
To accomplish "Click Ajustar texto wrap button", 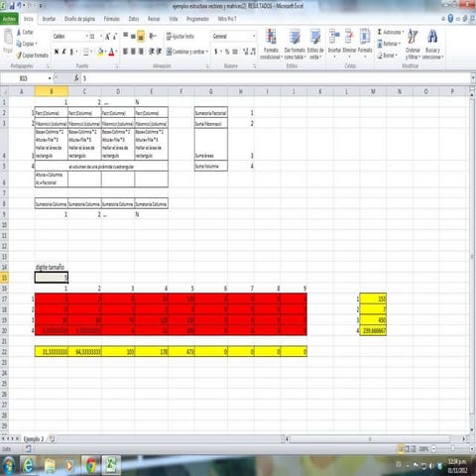I will click(x=180, y=36).
